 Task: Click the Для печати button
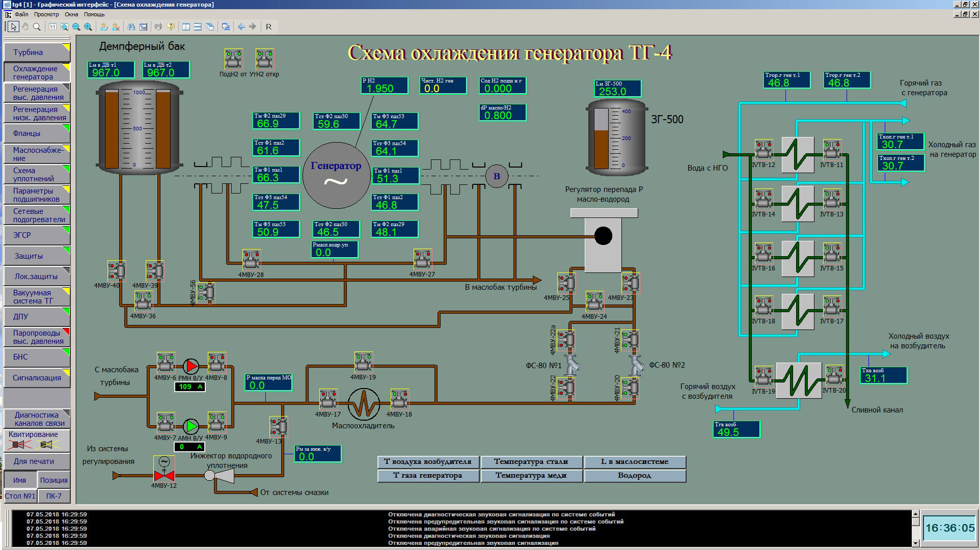(37, 461)
